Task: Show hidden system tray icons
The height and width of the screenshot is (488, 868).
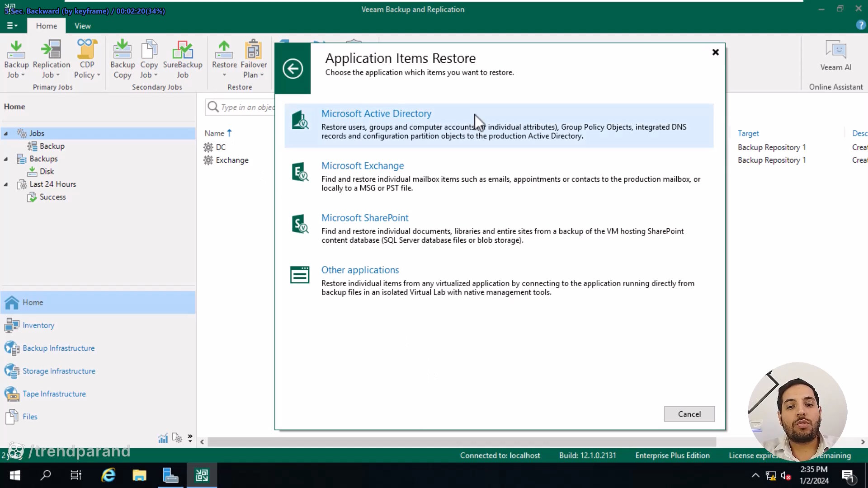Action: coord(755,475)
